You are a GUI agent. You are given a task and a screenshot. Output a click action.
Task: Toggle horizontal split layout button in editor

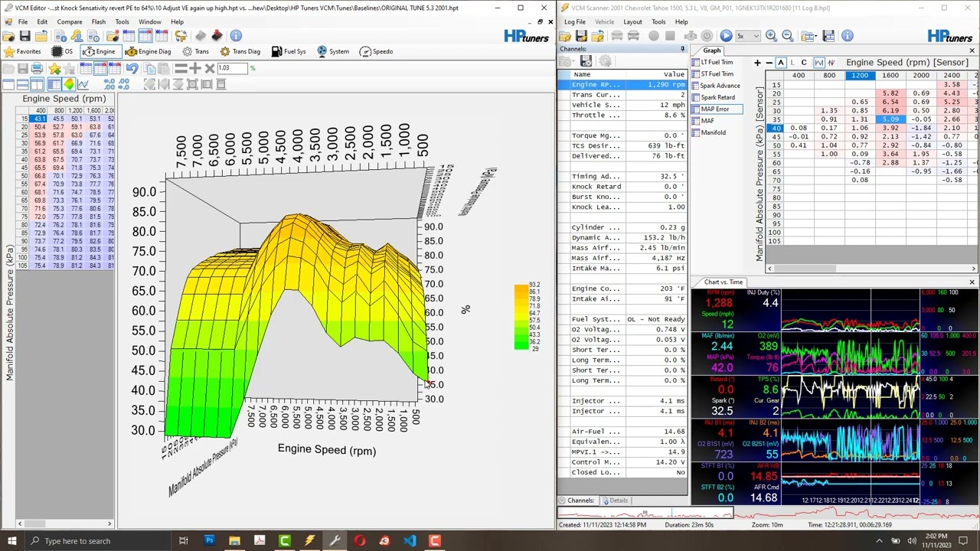tap(22, 84)
